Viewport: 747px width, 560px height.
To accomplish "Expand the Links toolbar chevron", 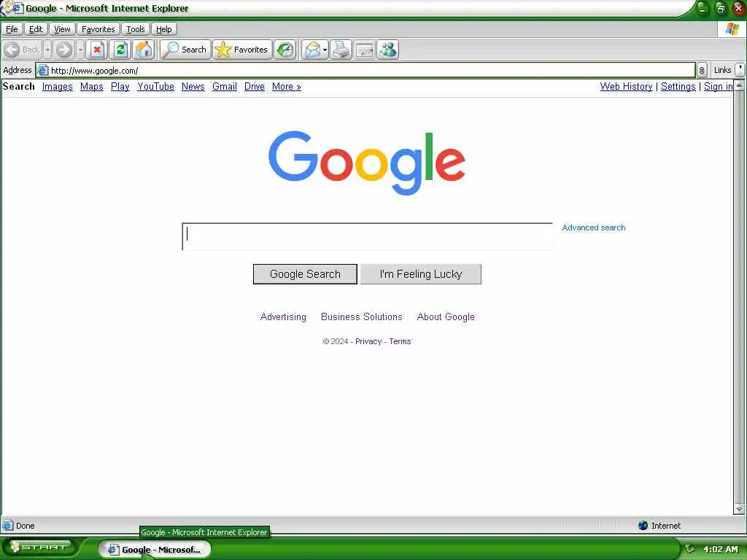I will tap(740, 69).
